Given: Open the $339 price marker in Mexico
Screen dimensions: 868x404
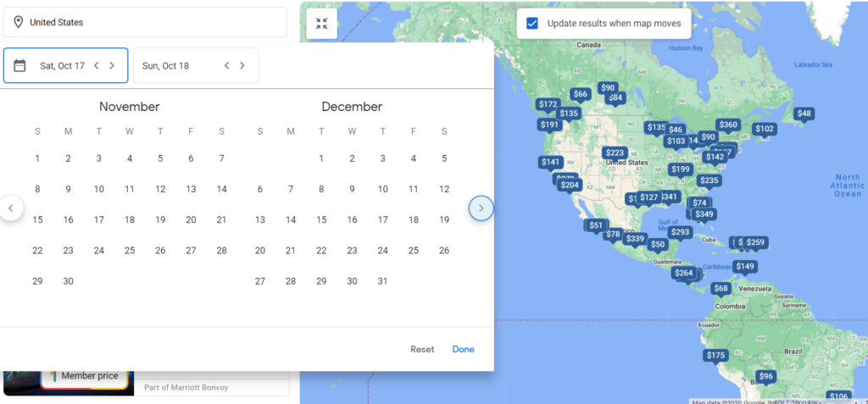Looking at the screenshot, I should click(x=635, y=239).
